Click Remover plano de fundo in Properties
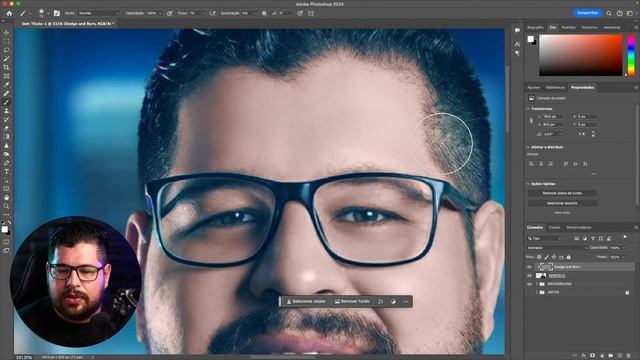 [562, 193]
